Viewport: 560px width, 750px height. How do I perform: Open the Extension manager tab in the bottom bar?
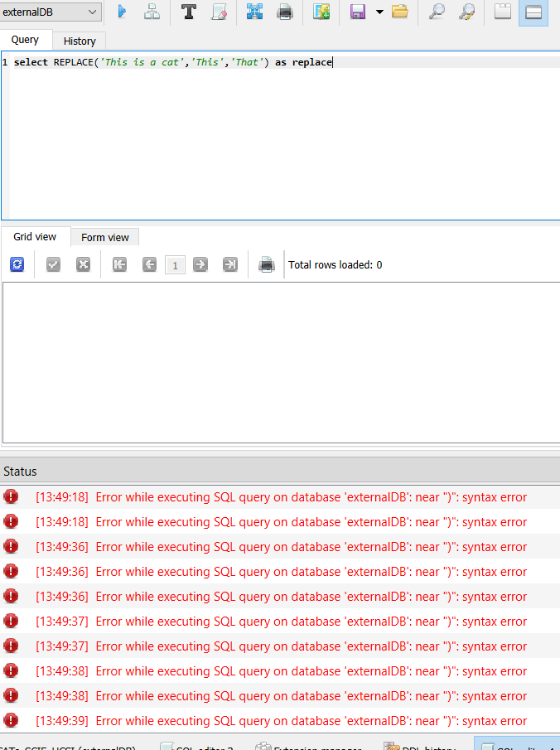(x=307, y=746)
